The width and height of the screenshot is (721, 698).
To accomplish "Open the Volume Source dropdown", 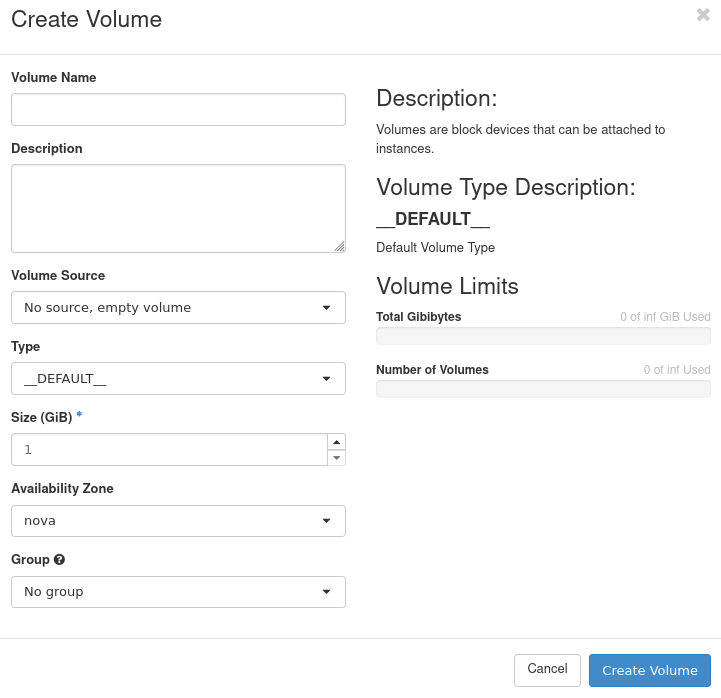I will tap(178, 308).
